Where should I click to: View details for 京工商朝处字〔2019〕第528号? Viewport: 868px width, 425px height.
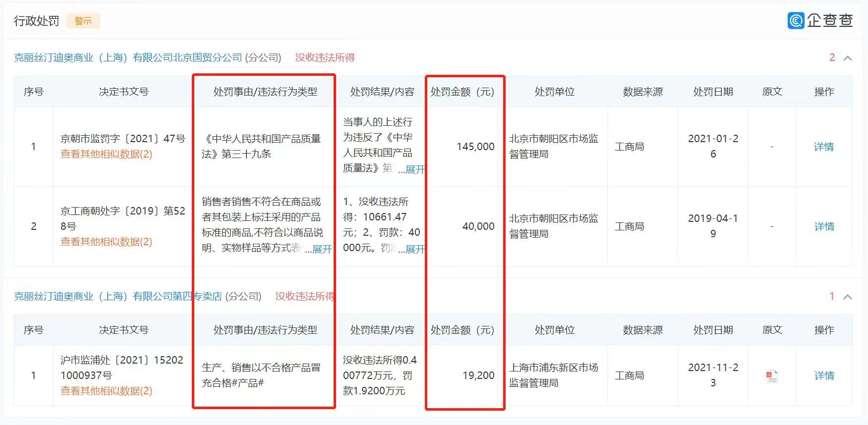pyautogui.click(x=824, y=226)
